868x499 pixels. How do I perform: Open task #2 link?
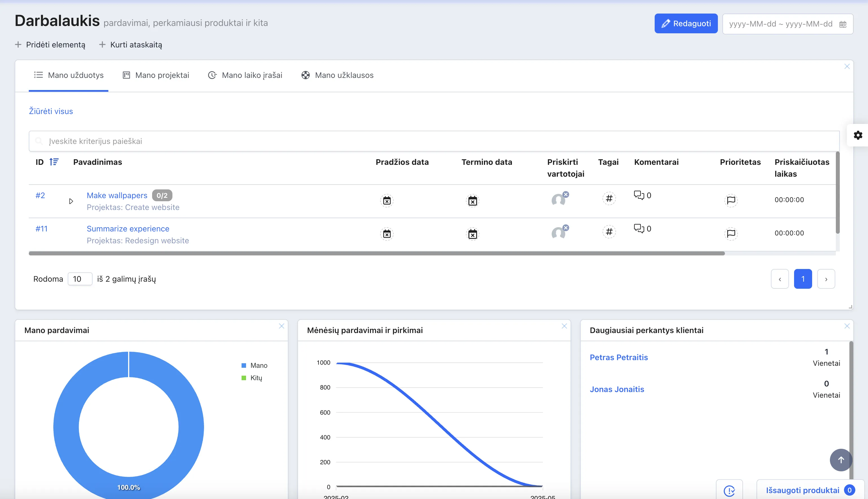tap(40, 195)
